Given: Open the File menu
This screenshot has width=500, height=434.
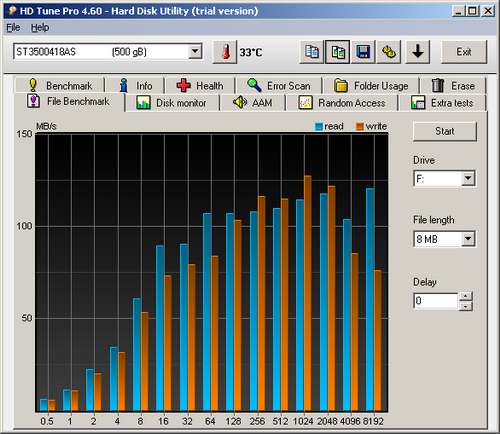Looking at the screenshot, I should 13,28.
